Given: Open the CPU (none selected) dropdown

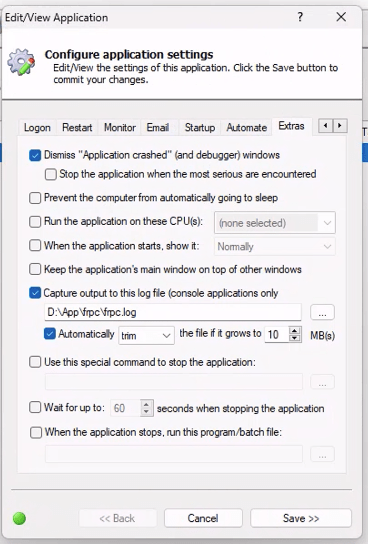Looking at the screenshot, I should [x=275, y=222].
